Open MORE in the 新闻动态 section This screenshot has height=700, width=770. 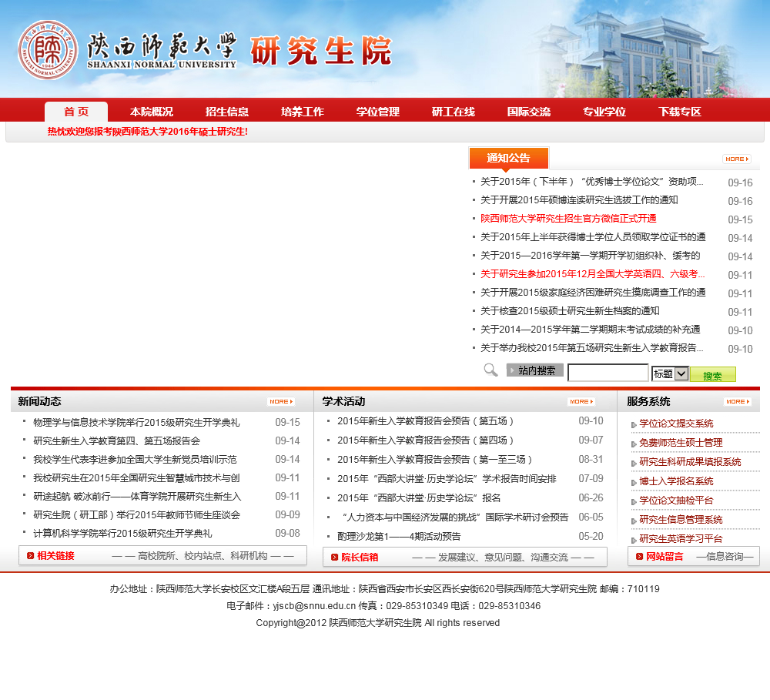tap(281, 402)
